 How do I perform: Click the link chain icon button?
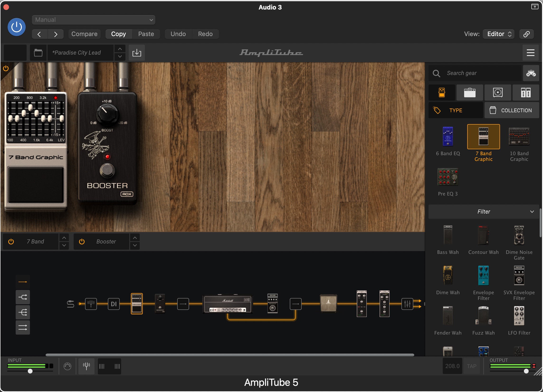526,34
